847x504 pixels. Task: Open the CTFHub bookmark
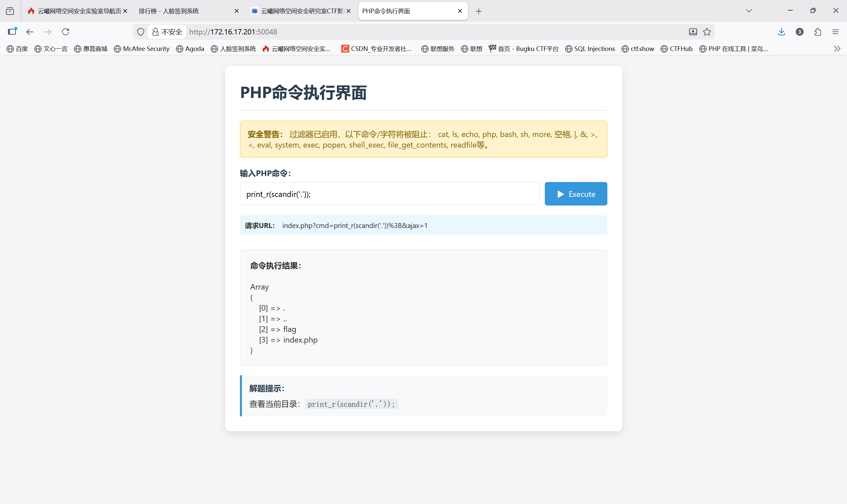point(677,49)
